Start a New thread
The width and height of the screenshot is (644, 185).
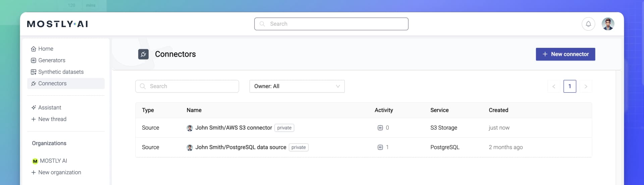[52, 119]
